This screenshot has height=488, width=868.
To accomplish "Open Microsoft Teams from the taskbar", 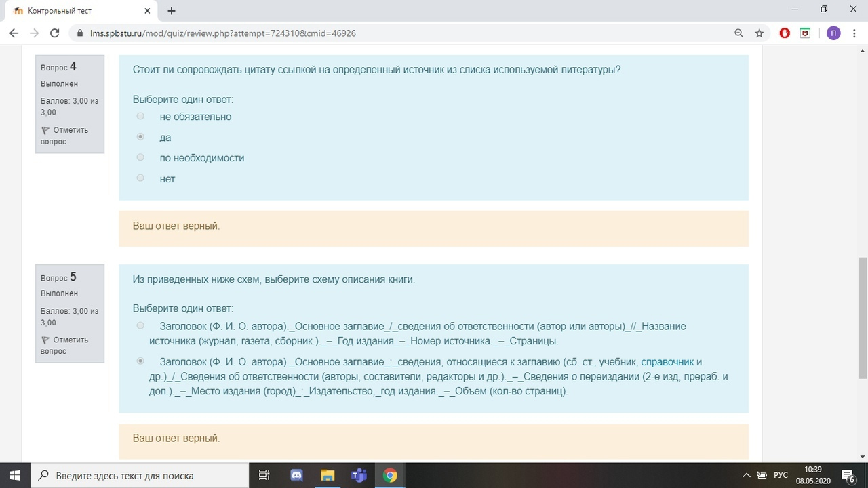I will point(359,475).
